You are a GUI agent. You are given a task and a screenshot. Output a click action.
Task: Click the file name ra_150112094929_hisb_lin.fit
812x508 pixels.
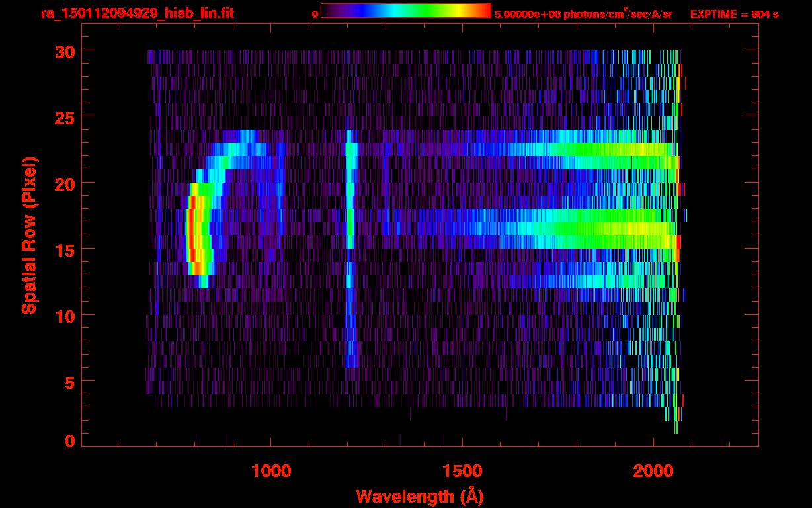coord(137,13)
